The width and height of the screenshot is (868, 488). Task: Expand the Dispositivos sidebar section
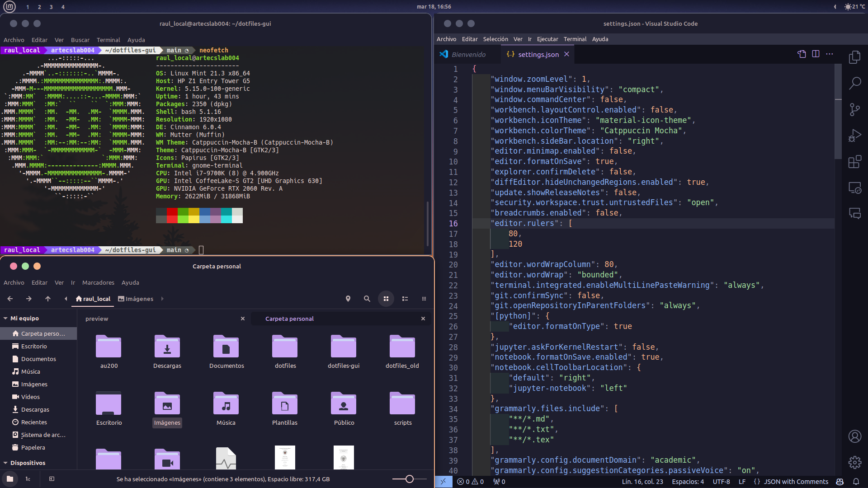click(5, 463)
